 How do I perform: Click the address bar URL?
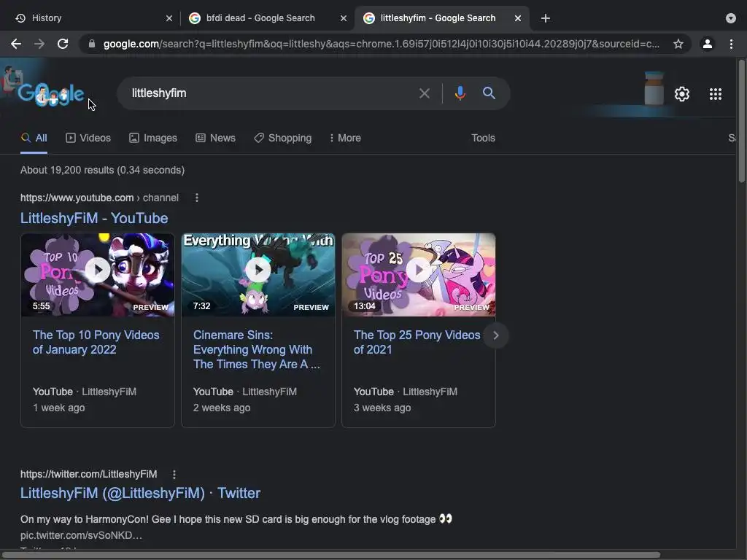[381, 44]
